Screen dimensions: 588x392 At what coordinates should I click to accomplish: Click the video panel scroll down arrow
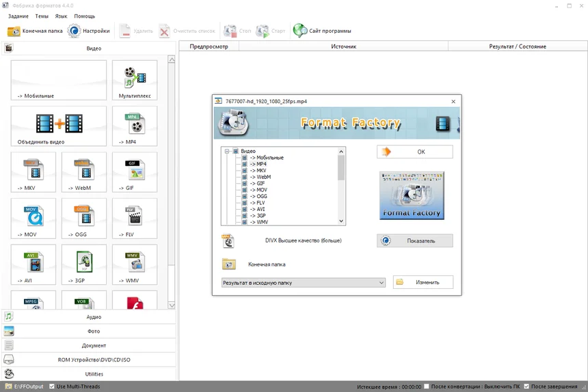point(172,305)
